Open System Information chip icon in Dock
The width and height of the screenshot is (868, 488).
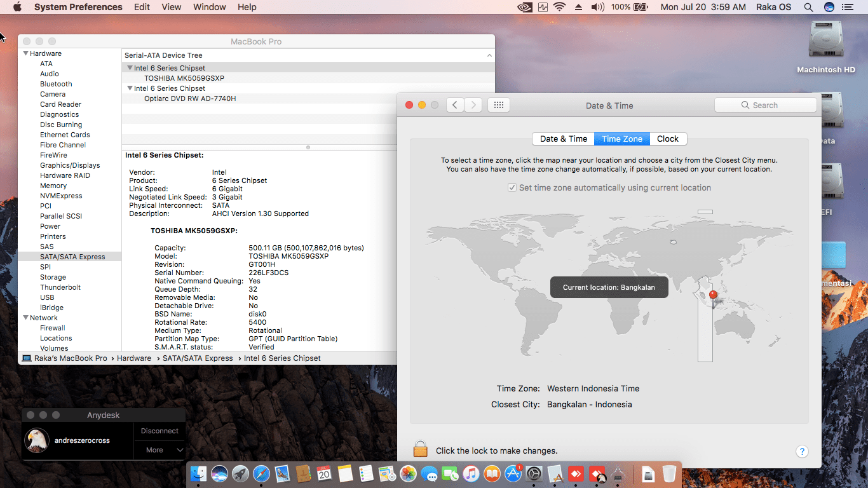(x=618, y=473)
